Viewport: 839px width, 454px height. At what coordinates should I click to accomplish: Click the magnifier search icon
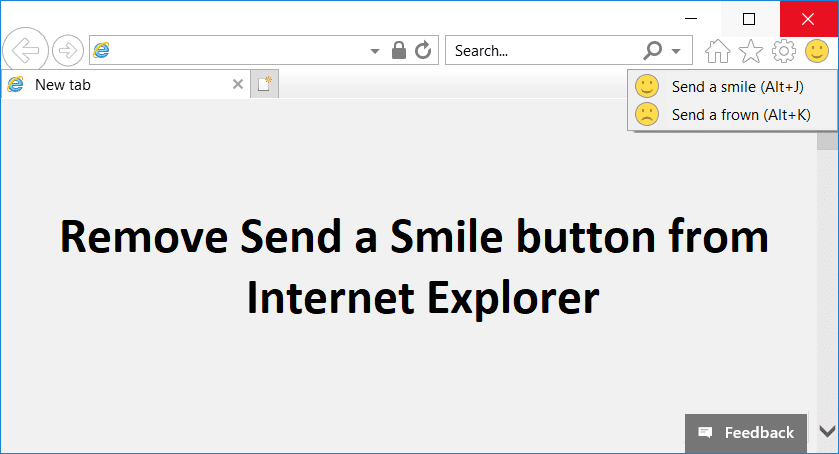point(652,50)
